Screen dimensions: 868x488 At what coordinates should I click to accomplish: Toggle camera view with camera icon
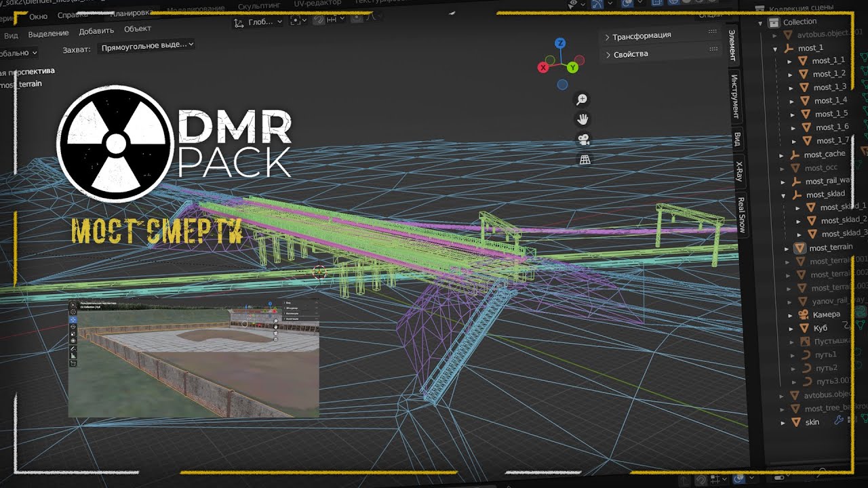[x=583, y=140]
